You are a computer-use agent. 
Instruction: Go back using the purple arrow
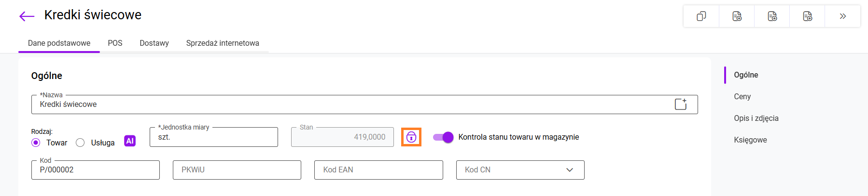[27, 16]
